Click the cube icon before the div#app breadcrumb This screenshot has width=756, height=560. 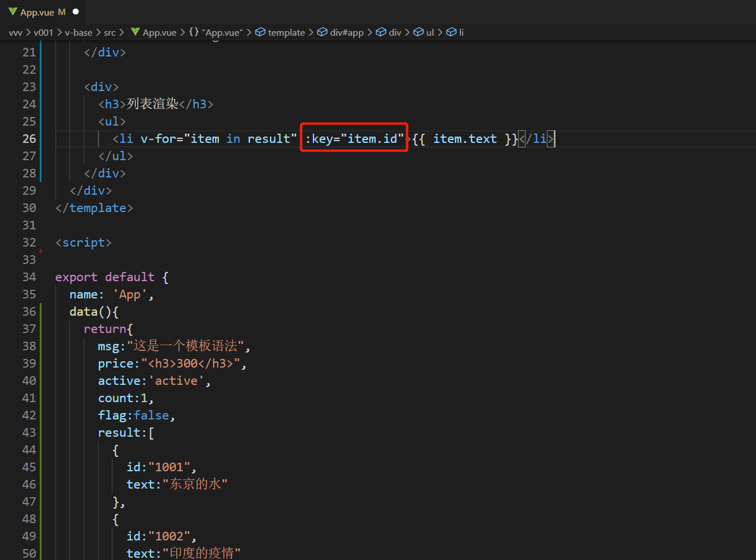[323, 32]
